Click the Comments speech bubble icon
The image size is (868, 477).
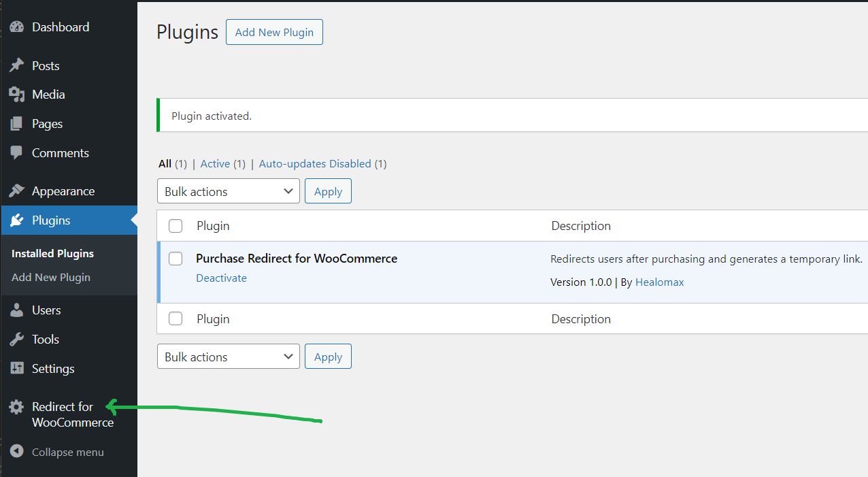[16, 153]
